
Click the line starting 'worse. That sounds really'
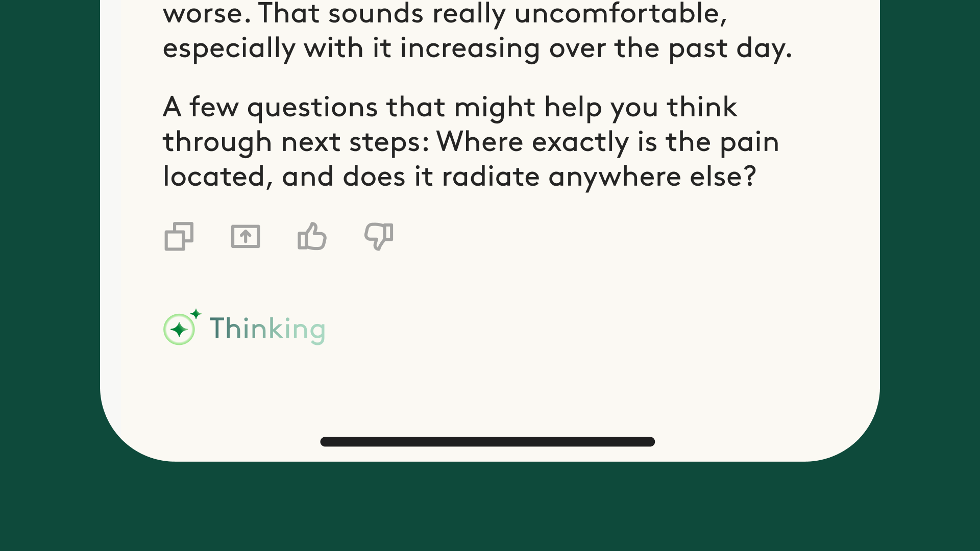click(444, 14)
